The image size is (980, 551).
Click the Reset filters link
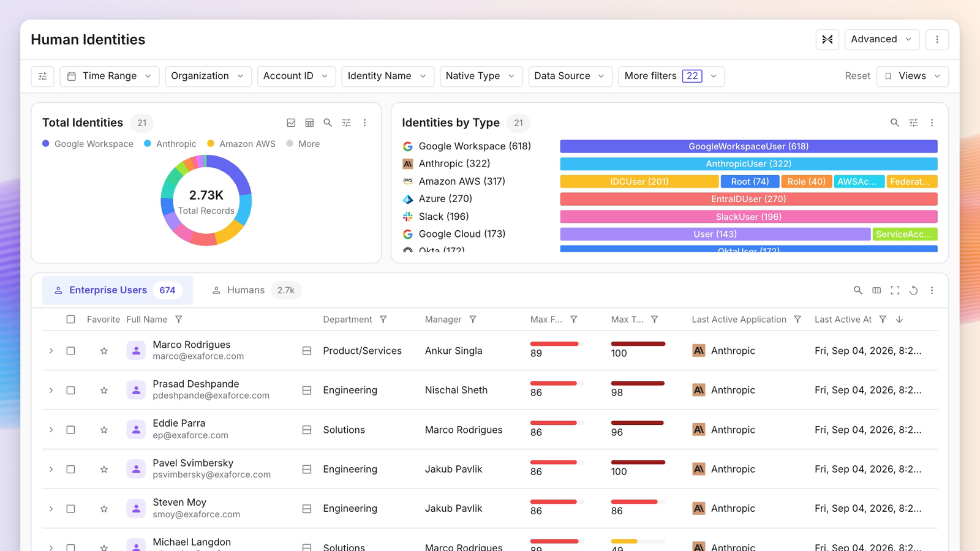[858, 76]
